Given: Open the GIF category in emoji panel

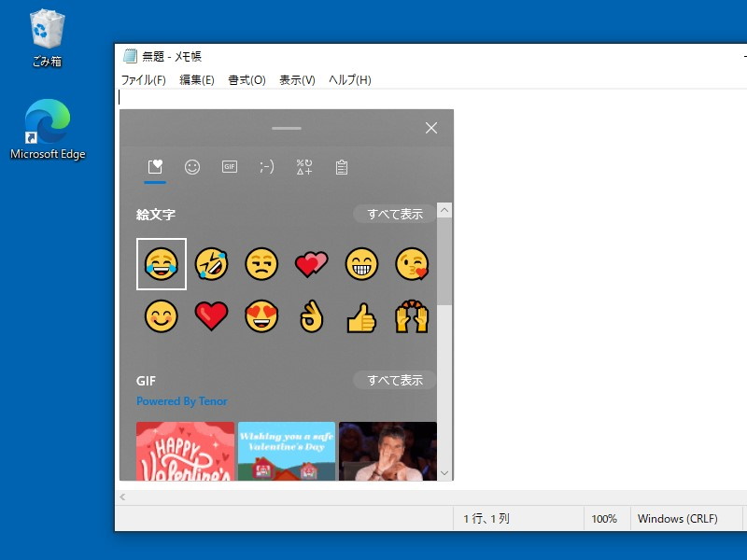Looking at the screenshot, I should coord(229,167).
